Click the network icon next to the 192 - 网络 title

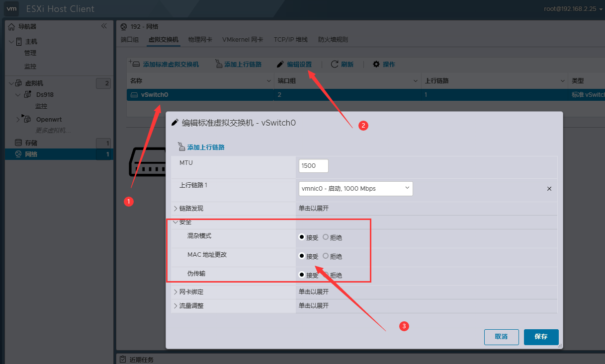tap(124, 26)
